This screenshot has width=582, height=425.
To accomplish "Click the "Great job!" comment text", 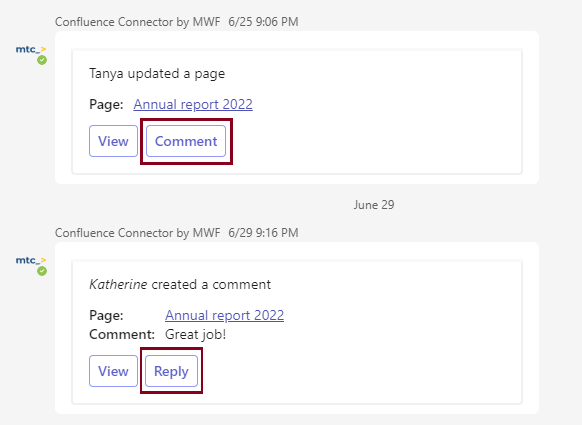I will tap(196, 334).
